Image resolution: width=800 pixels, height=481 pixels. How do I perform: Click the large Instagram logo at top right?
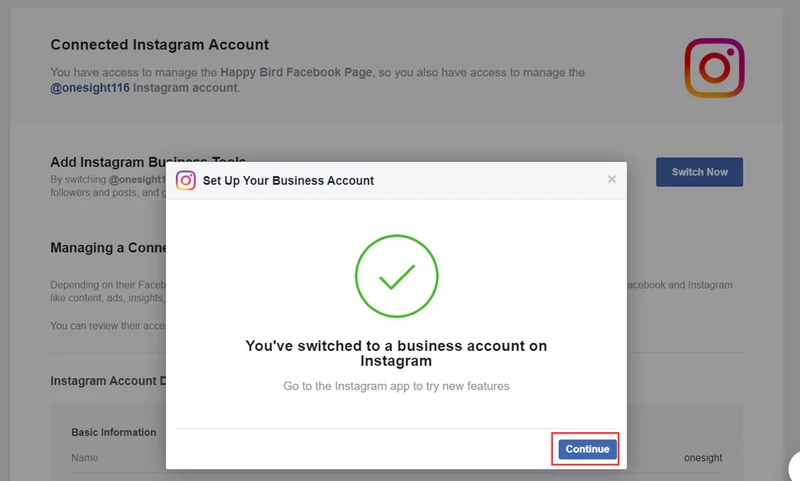[714, 68]
